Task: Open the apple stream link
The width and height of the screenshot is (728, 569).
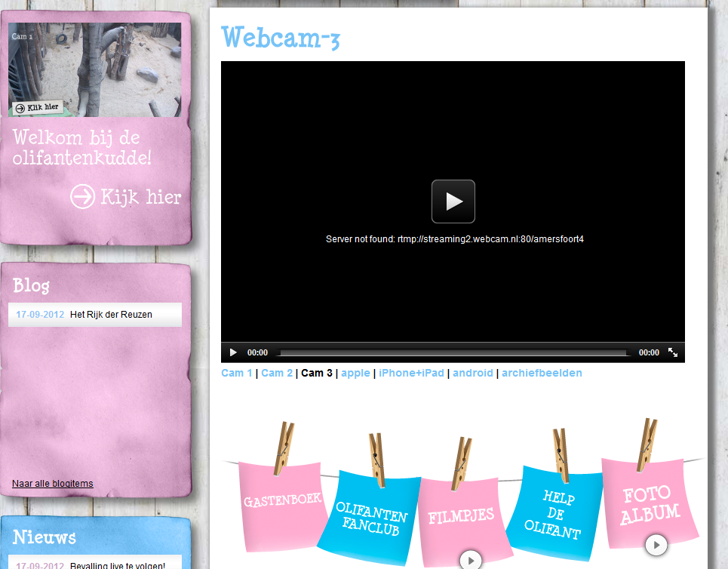Action: [355, 373]
